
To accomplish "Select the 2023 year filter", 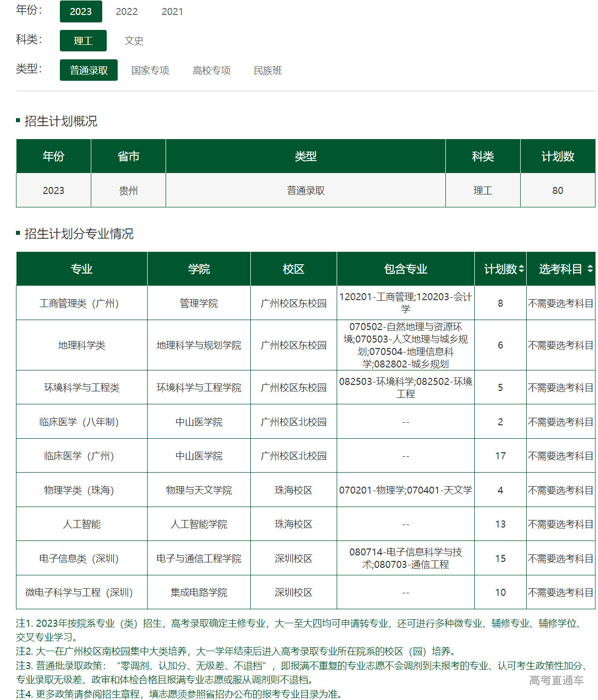I will click(x=81, y=11).
